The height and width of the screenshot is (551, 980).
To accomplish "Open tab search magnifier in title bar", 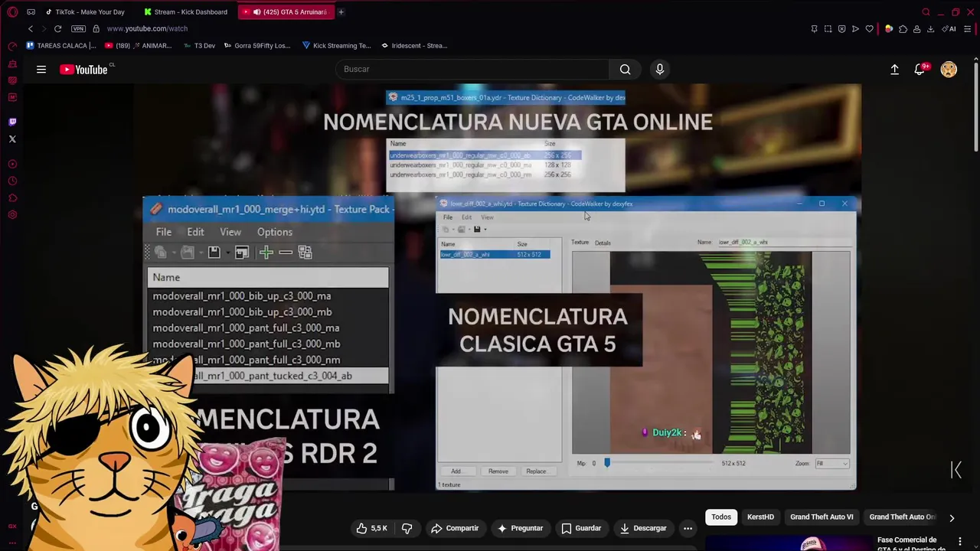I will (926, 12).
